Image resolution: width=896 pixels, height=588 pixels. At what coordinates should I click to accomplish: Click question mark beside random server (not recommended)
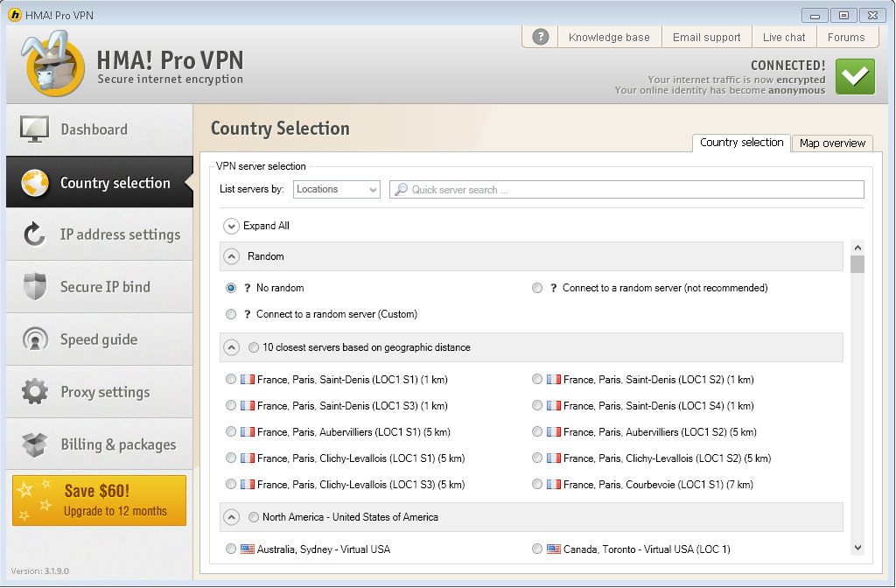tap(553, 288)
